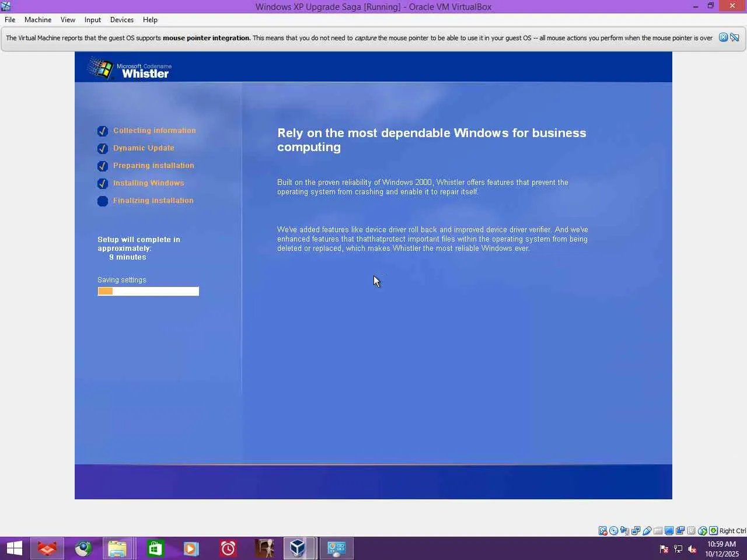The image size is (747, 560).
Task: Click the display status icon
Action: point(669,531)
